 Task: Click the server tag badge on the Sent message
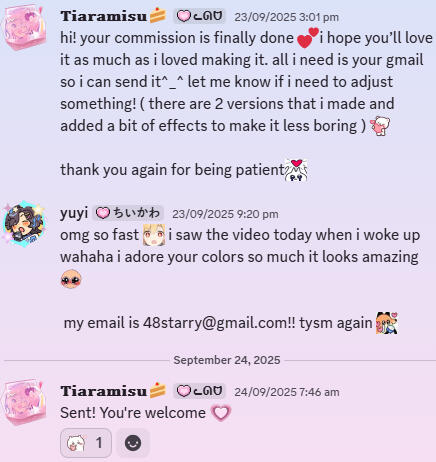pyautogui.click(x=199, y=391)
